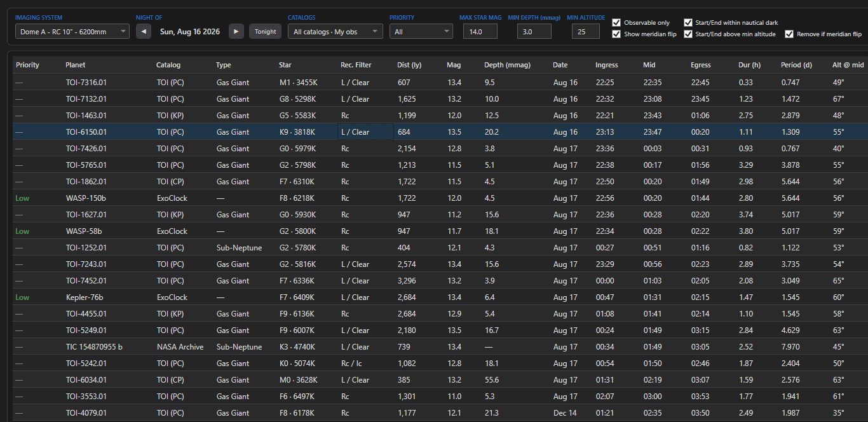Select the TIC 154870955 b row
The height and width of the screenshot is (422, 868).
440,347
